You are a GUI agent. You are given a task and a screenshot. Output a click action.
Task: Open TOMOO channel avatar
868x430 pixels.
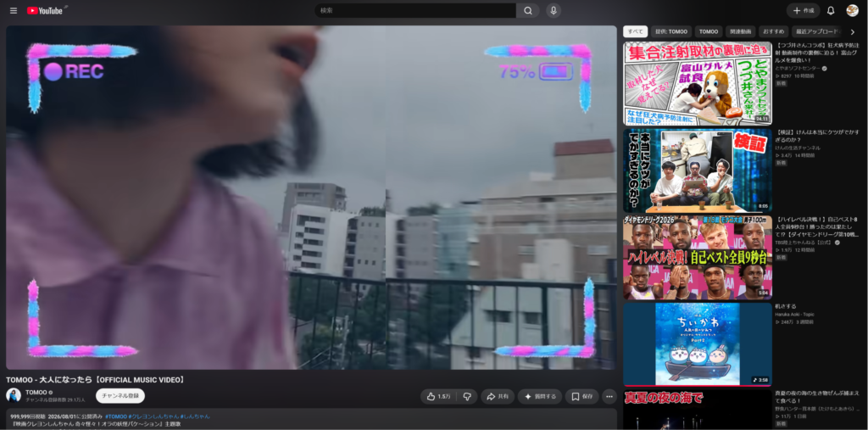coord(14,395)
